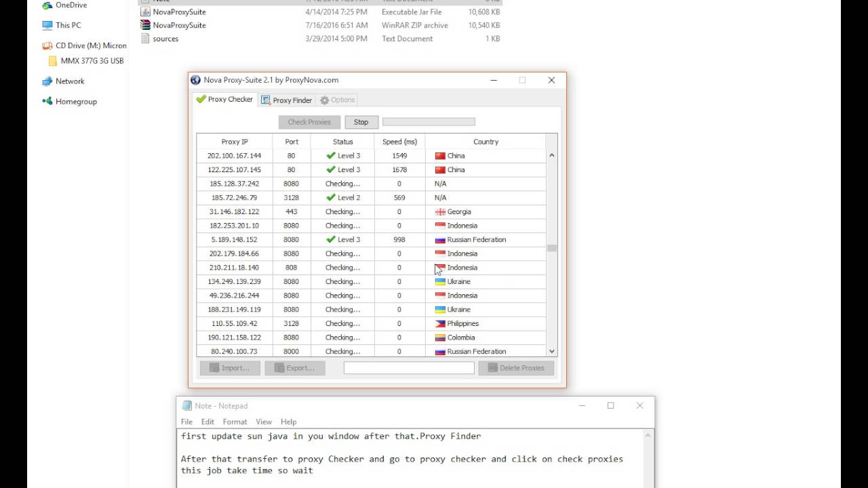The width and height of the screenshot is (868, 488).
Task: Close the Nova Proxy-Suite window
Action: pos(551,80)
